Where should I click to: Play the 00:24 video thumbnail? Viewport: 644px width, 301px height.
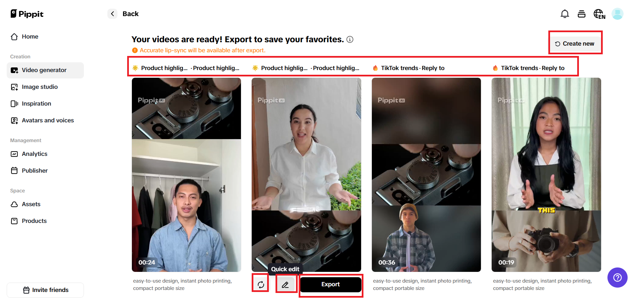click(x=186, y=175)
